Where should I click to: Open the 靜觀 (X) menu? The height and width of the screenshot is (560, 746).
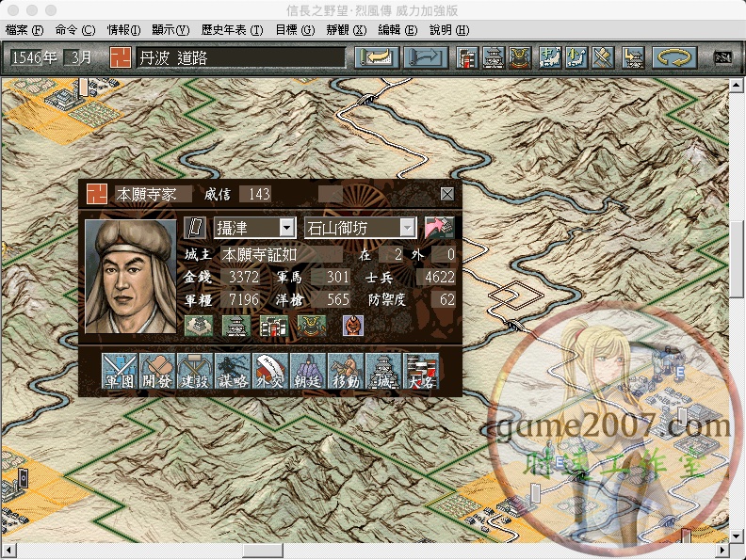347,30
